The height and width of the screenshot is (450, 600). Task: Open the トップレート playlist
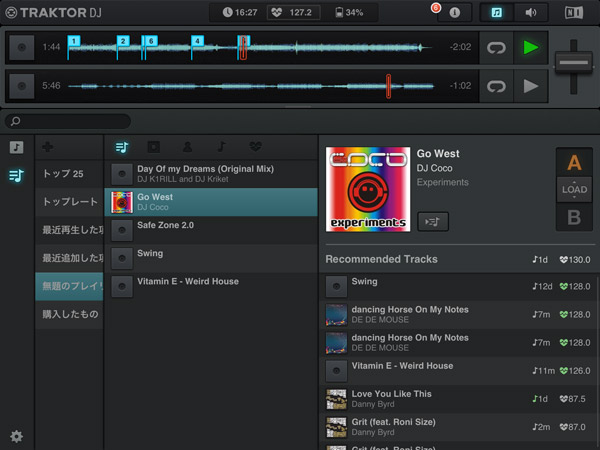coord(69,202)
